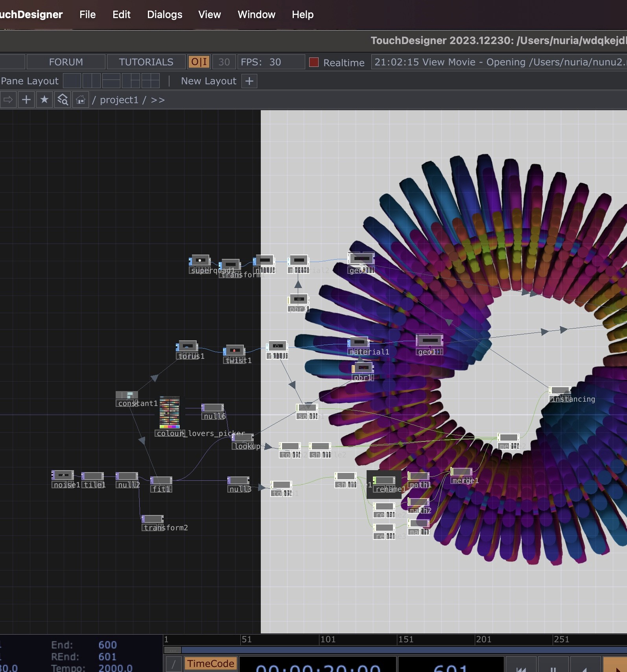Image resolution: width=627 pixels, height=672 pixels.
Task: Select the left/right split pane layout
Action: point(92,81)
